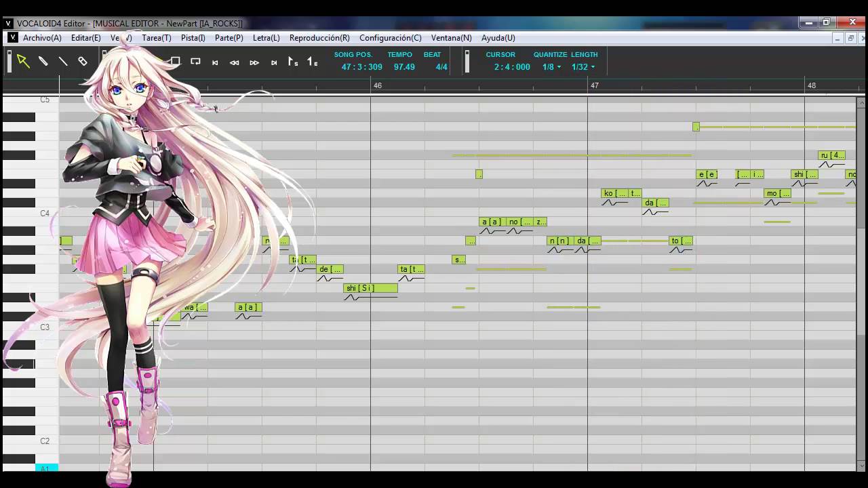
Task: Click the Tempo value 97.49
Action: coord(404,67)
